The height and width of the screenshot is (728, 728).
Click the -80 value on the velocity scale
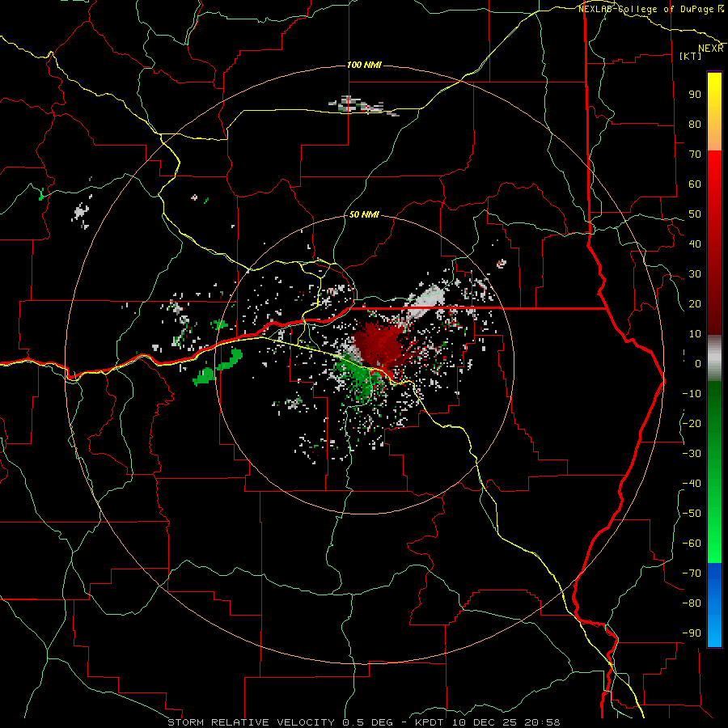pos(692,603)
